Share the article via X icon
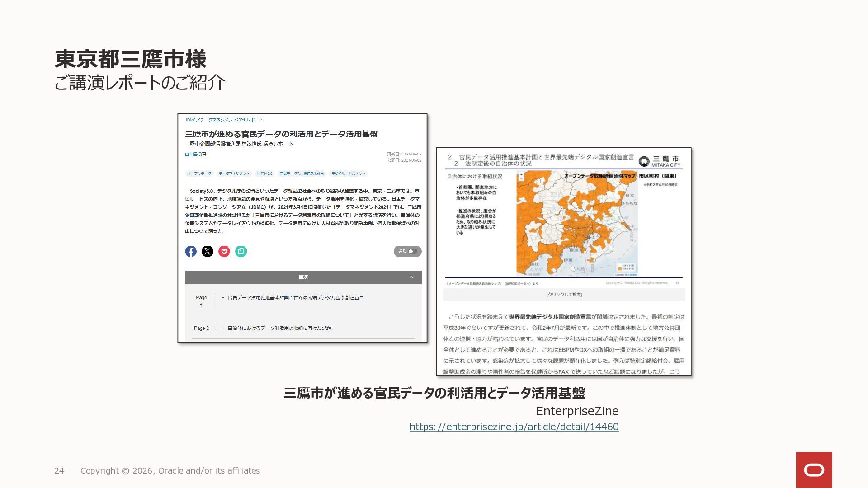 (208, 252)
